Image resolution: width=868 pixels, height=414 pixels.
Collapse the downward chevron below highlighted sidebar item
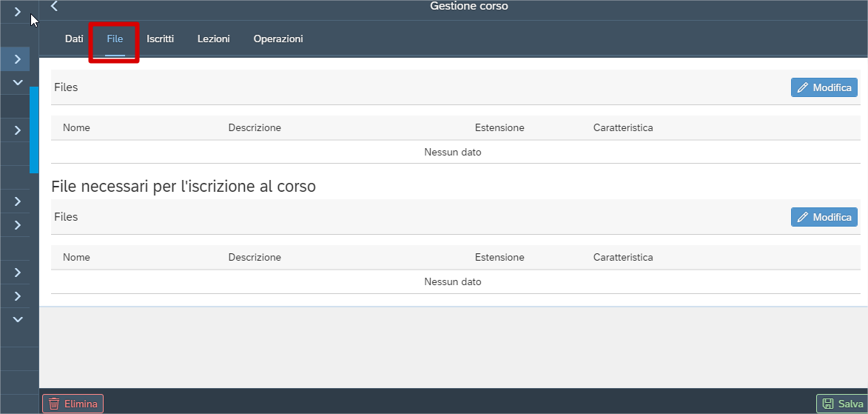[18, 82]
